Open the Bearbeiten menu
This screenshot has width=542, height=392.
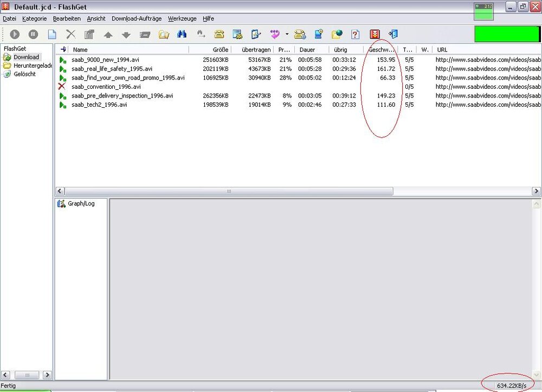[x=67, y=18]
